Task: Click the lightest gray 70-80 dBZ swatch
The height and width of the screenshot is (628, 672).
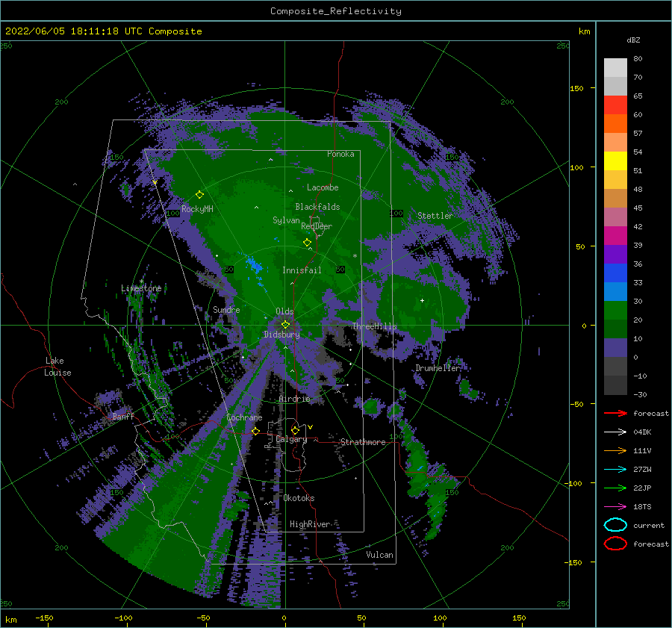Action: pos(615,68)
